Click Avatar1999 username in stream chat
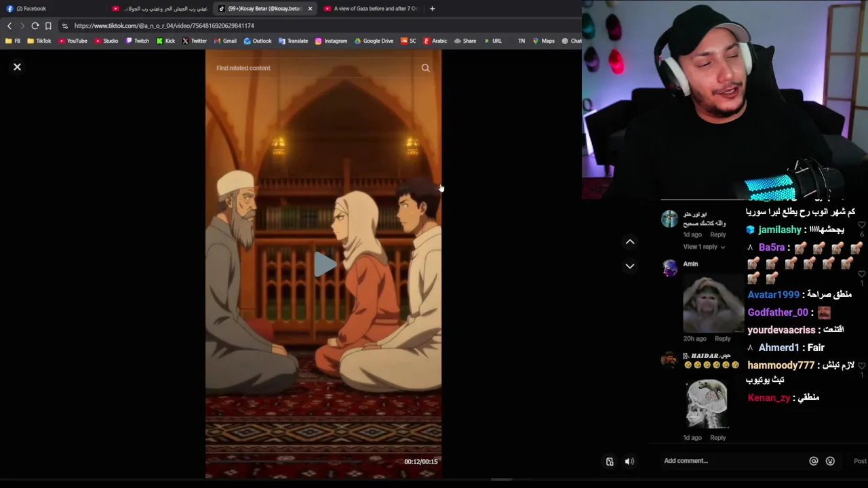Screen dimensions: 868x488 (774, 295)
